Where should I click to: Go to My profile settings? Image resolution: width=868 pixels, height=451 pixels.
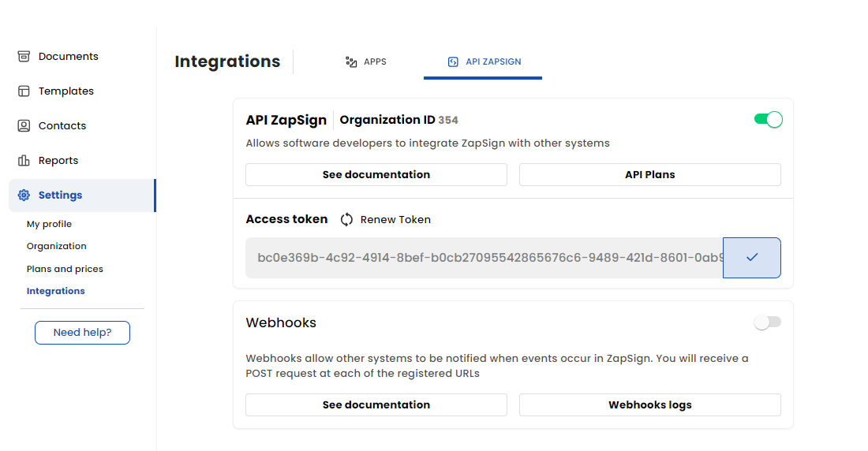[x=49, y=225]
